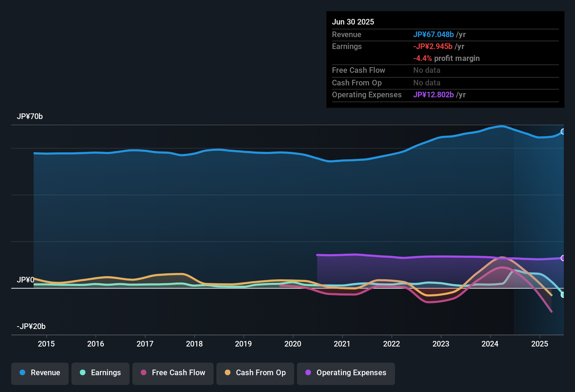
Task: Click the 2024 tick on time axis
Action: click(490, 344)
